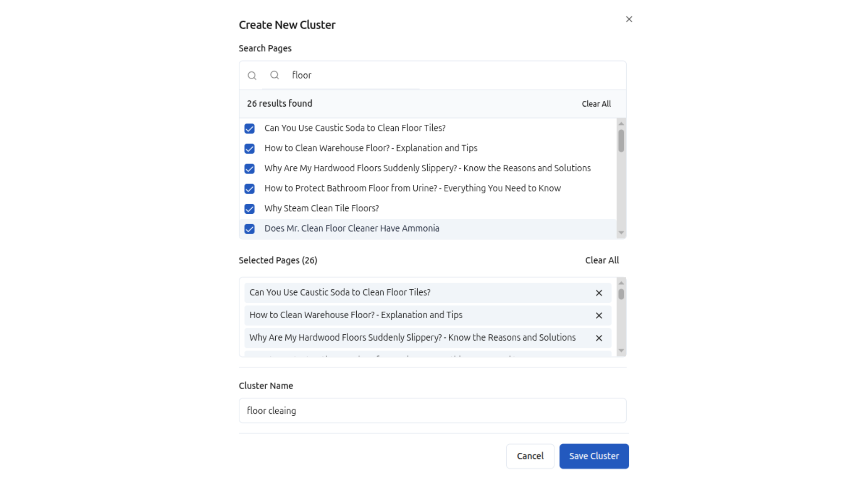Click the first search magnifier icon
This screenshot has height=488, width=868.
coord(252,76)
